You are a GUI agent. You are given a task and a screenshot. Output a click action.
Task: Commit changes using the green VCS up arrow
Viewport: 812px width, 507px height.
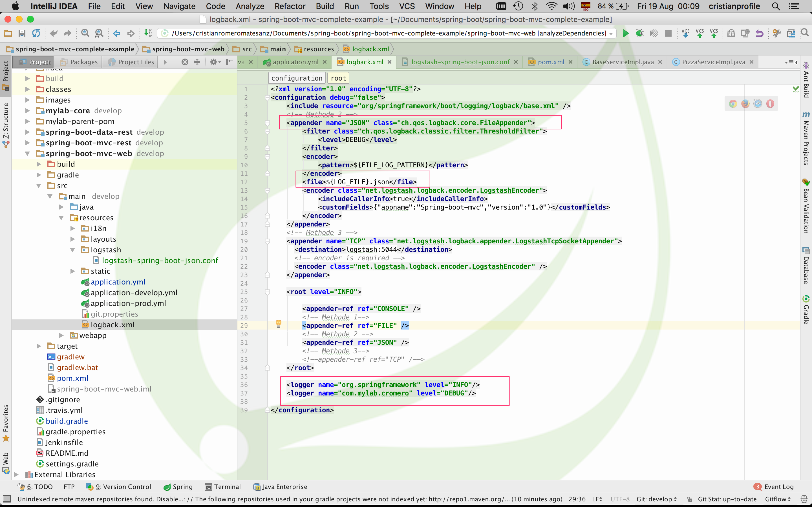(700, 34)
